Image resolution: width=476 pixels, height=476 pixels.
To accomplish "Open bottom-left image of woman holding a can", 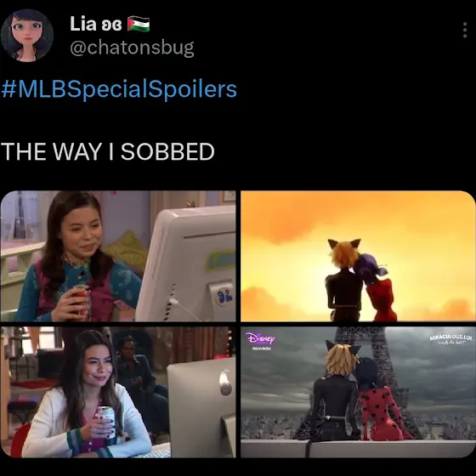I will 118,392.
